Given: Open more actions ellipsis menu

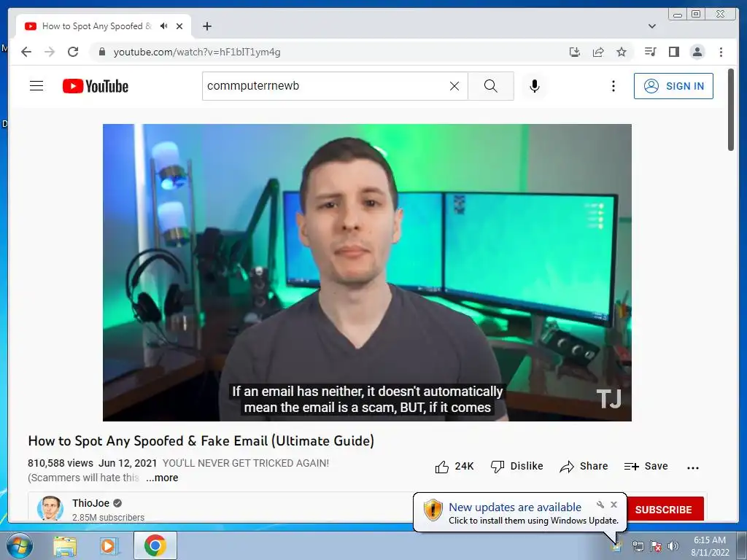Looking at the screenshot, I should click(x=693, y=467).
